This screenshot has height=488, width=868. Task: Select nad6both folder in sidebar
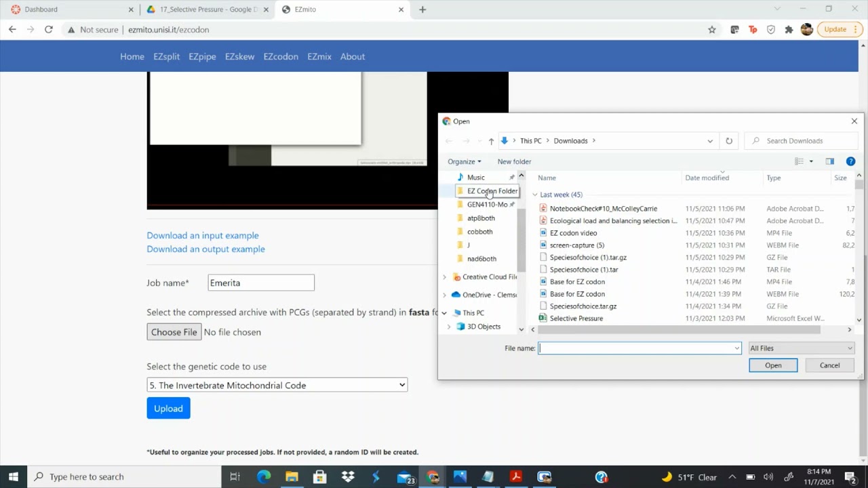481,259
